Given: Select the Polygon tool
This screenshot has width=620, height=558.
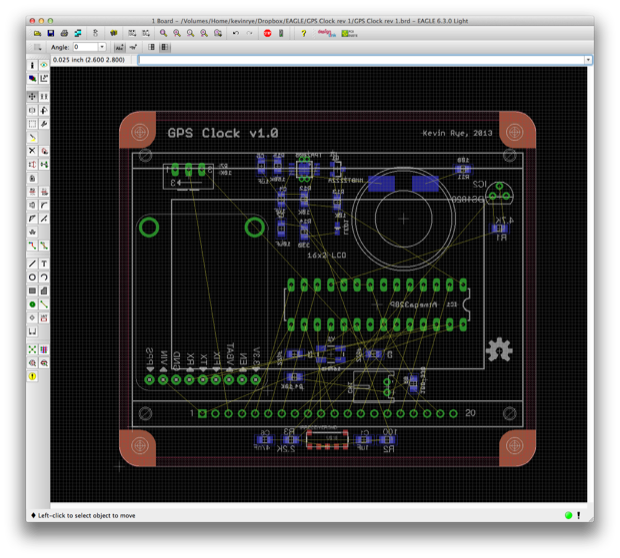Looking at the screenshot, I should click(44, 291).
